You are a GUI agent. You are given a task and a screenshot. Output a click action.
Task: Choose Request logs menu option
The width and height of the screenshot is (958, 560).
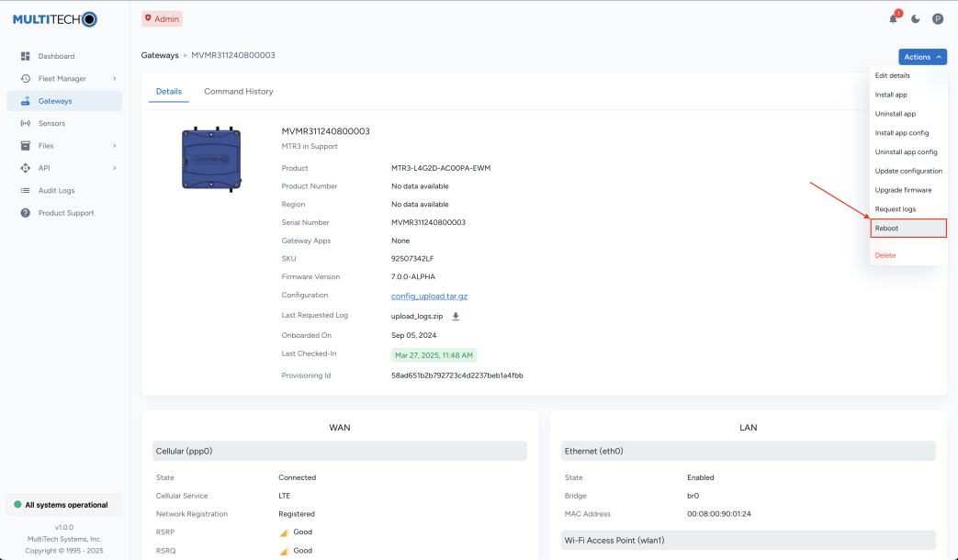[x=908, y=209]
